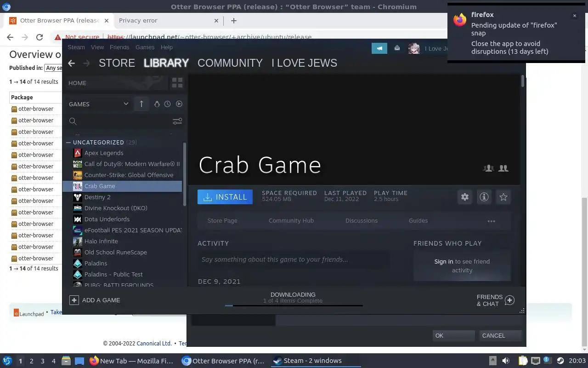This screenshot has height=368, width=588.
Task: Open Crab Game Guides
Action: pyautogui.click(x=418, y=221)
